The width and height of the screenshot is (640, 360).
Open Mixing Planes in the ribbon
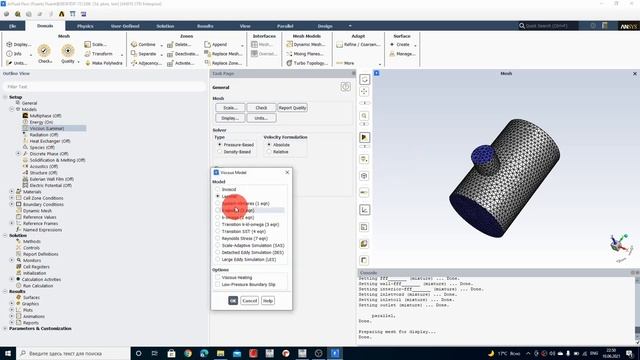tap(305, 54)
